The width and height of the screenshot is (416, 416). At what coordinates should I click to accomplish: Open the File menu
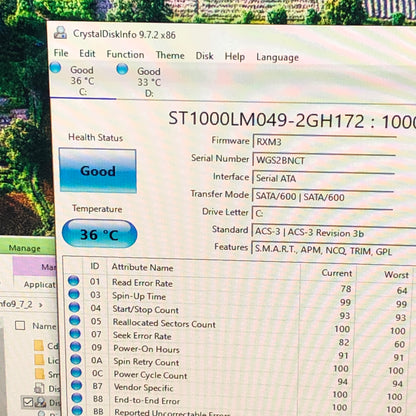click(x=61, y=53)
